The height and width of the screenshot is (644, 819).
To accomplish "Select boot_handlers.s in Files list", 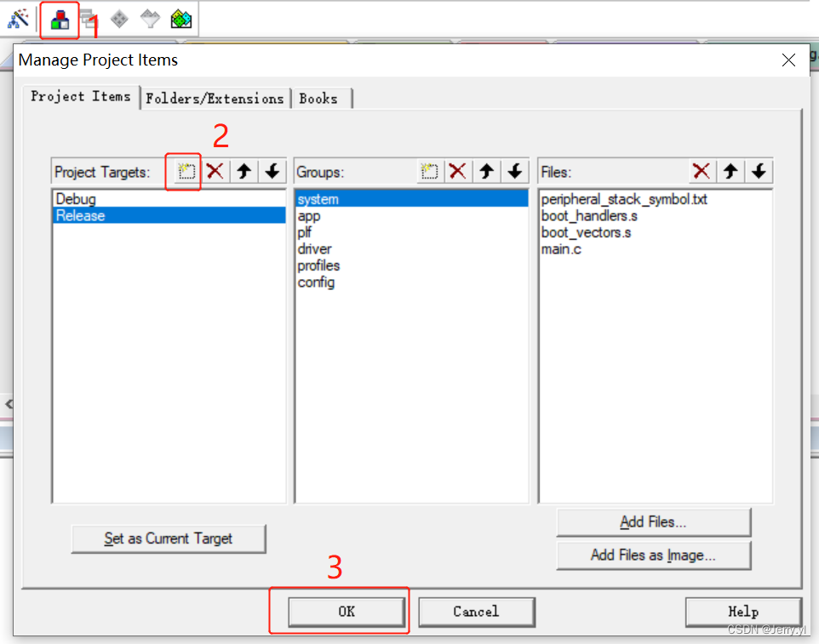I will (655, 215).
